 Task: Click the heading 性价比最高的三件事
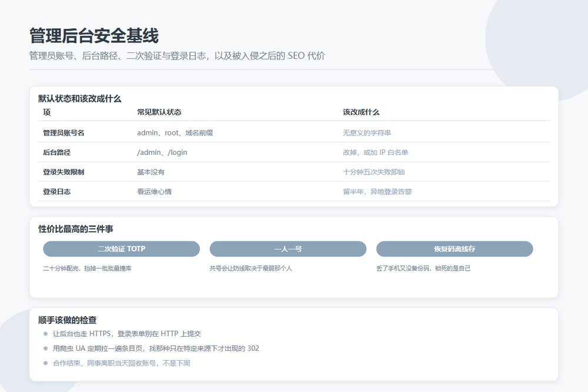pos(76,229)
